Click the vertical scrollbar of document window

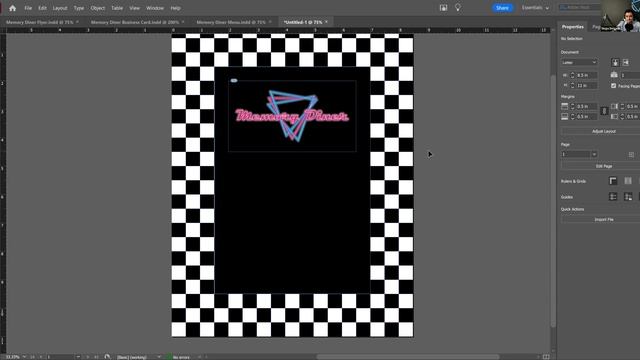click(x=553, y=200)
